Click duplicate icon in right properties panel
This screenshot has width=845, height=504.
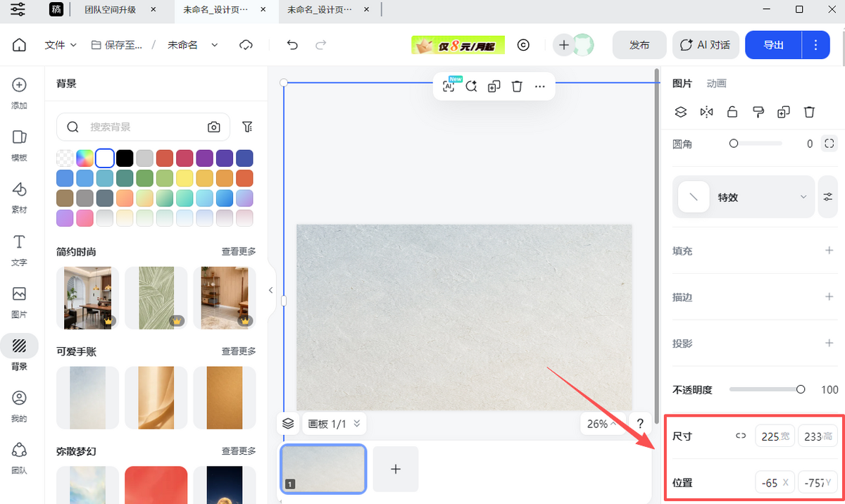[x=784, y=112]
